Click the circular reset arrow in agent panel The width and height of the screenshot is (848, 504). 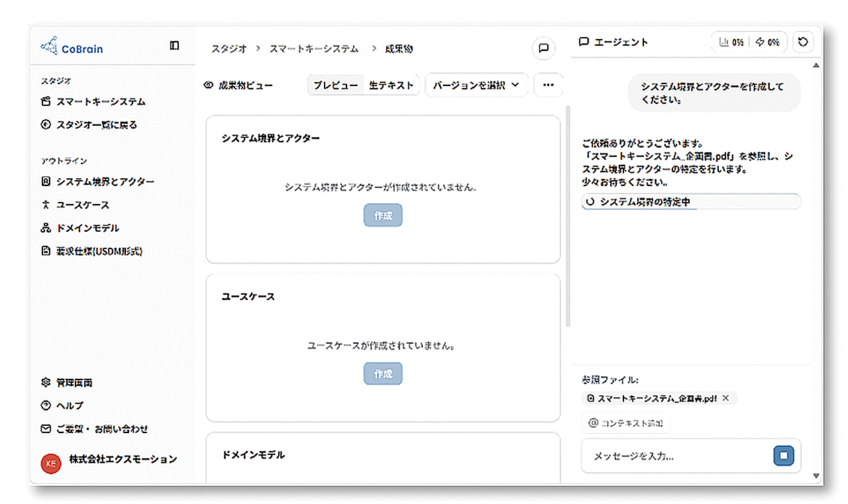[x=803, y=42]
